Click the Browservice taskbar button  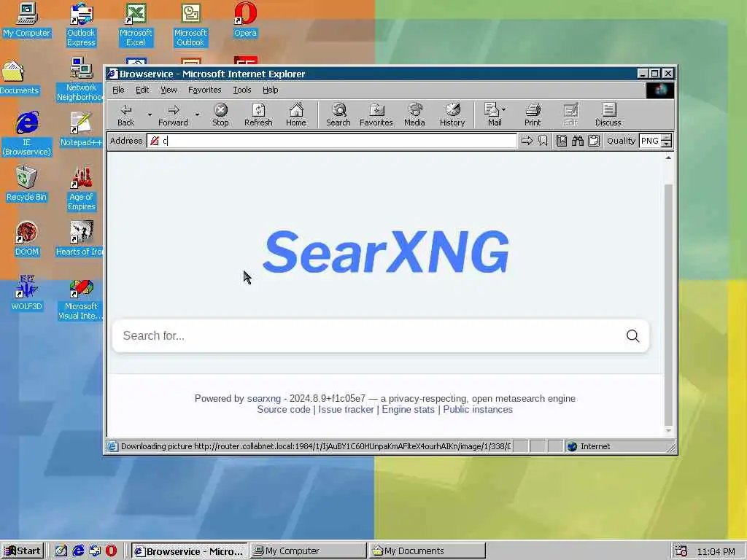coord(189,551)
